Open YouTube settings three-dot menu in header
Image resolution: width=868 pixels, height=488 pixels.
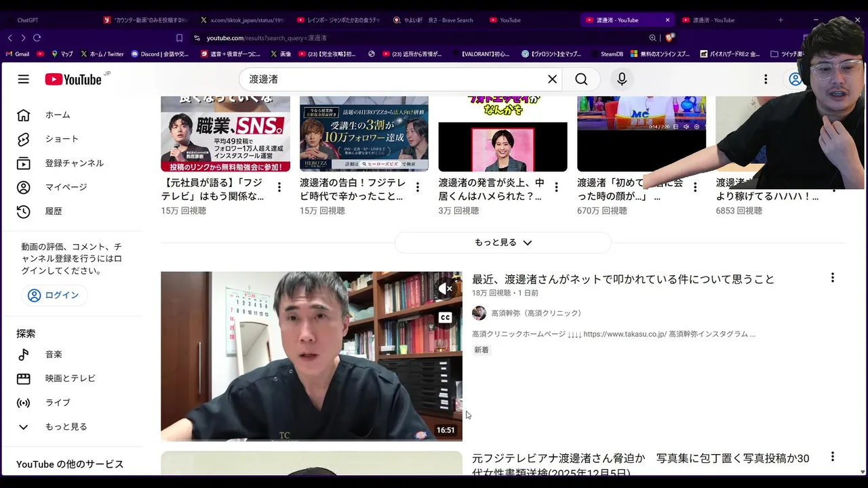pos(766,79)
